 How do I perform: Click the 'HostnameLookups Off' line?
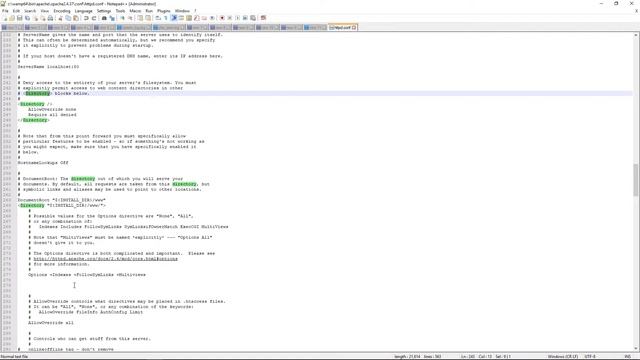43,162
